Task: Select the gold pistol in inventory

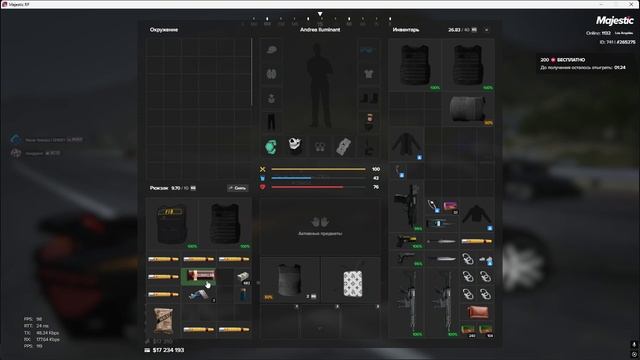Action: pyautogui.click(x=407, y=241)
